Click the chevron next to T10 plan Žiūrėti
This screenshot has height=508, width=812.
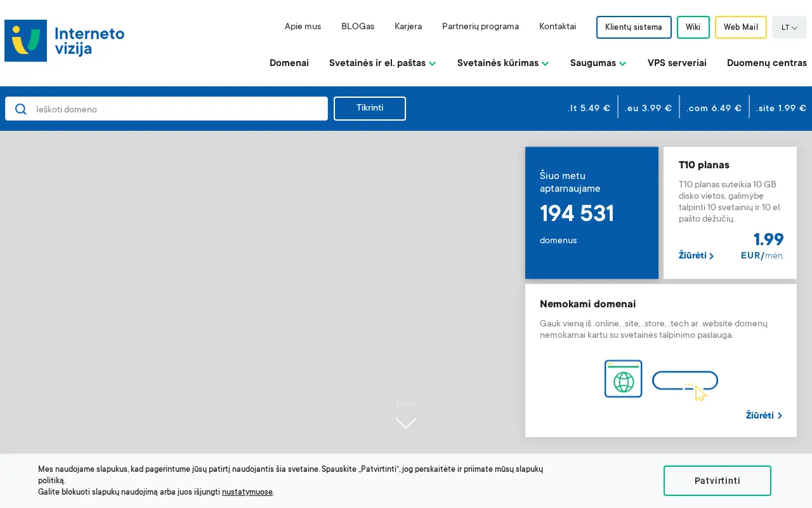pos(712,256)
